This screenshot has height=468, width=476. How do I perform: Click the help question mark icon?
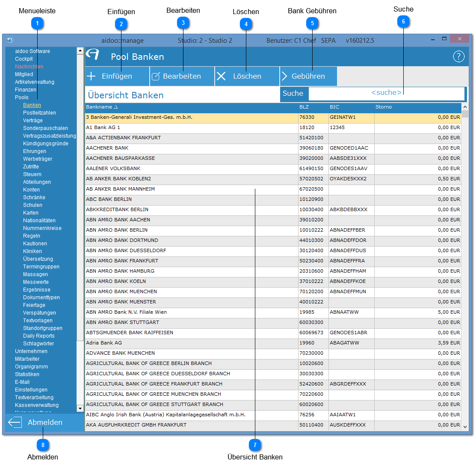click(458, 56)
